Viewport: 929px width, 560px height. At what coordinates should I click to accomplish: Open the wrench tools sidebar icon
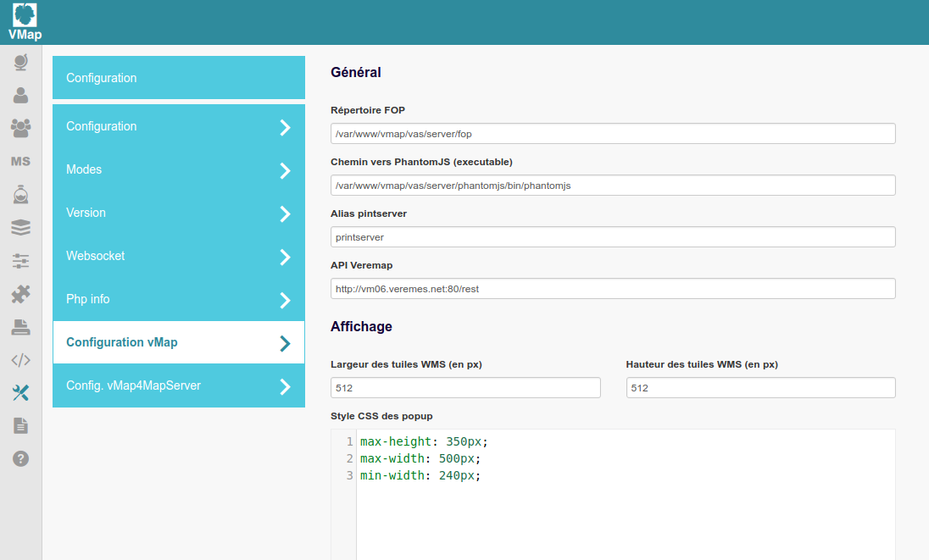20,392
